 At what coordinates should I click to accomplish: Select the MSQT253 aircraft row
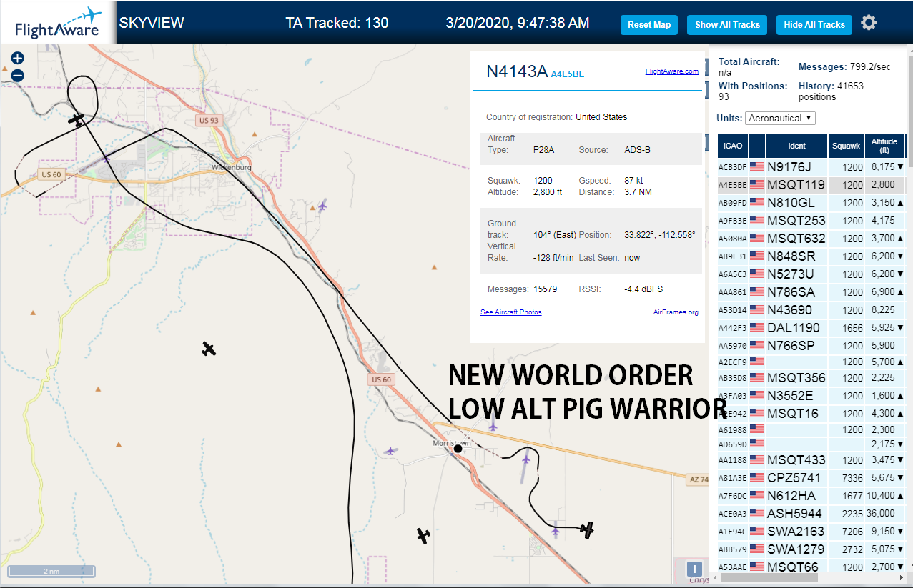click(811, 220)
